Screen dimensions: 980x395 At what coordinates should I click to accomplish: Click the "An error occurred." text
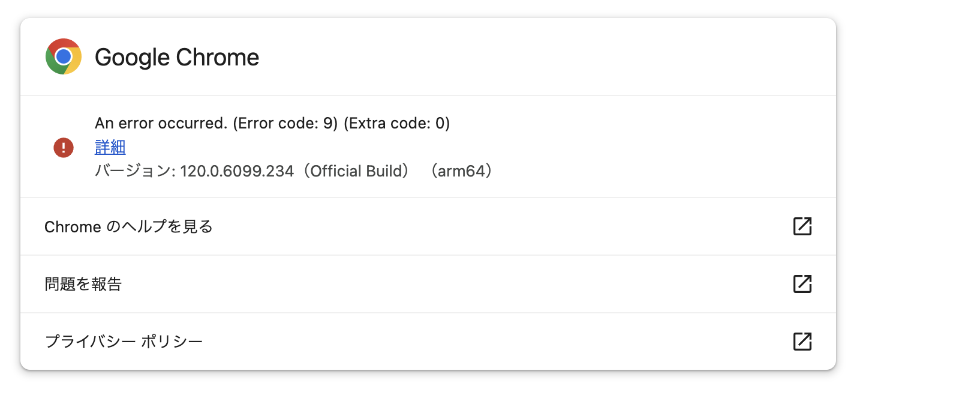[x=161, y=123]
